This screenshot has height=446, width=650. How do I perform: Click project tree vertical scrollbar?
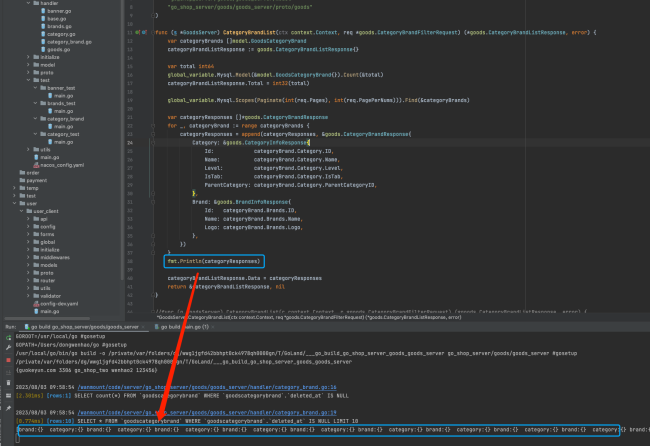pos(122,140)
